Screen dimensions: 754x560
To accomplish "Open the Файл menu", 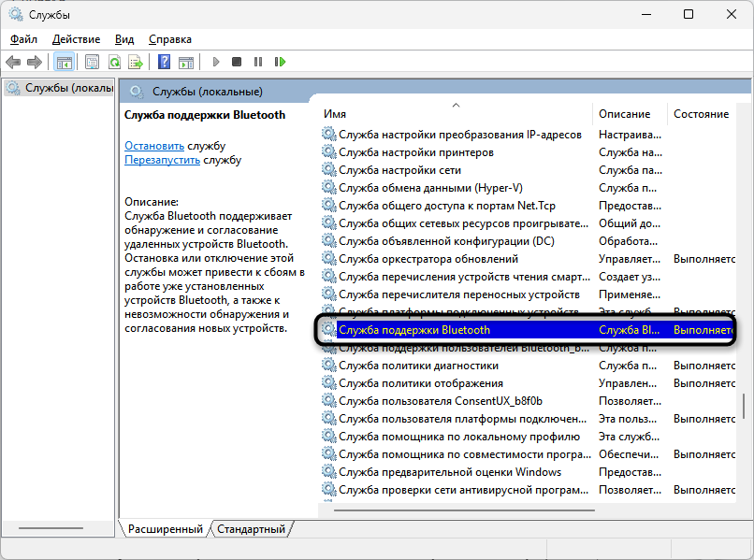I will pyautogui.click(x=23, y=39).
